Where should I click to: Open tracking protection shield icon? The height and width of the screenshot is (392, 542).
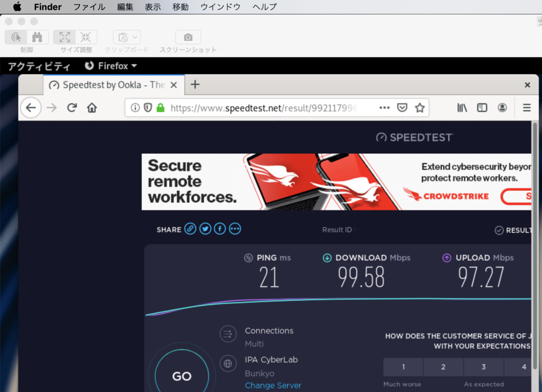(x=148, y=107)
